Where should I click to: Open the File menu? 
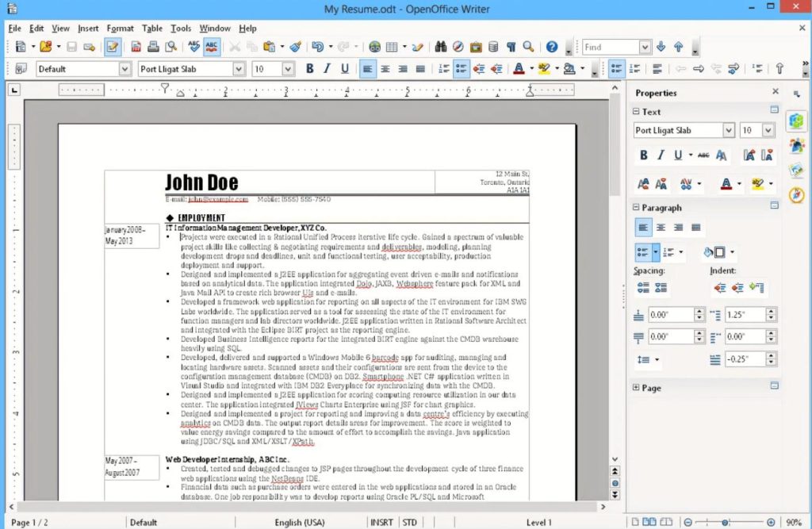(x=14, y=29)
